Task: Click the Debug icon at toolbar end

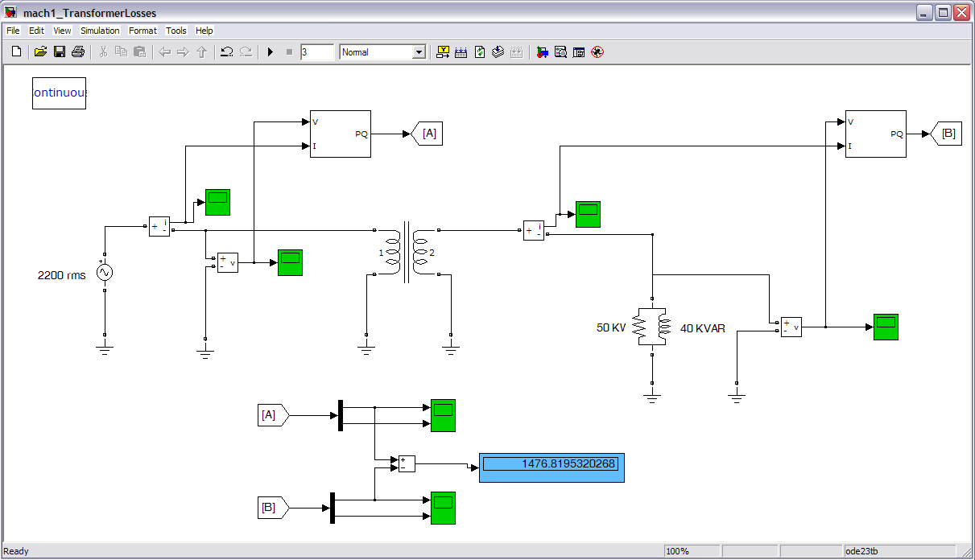Action: coord(597,52)
